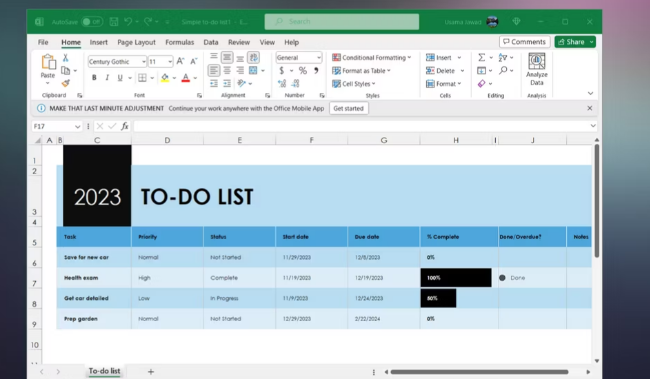650x379 pixels.
Task: Click the Font Color icon
Action: click(x=186, y=78)
